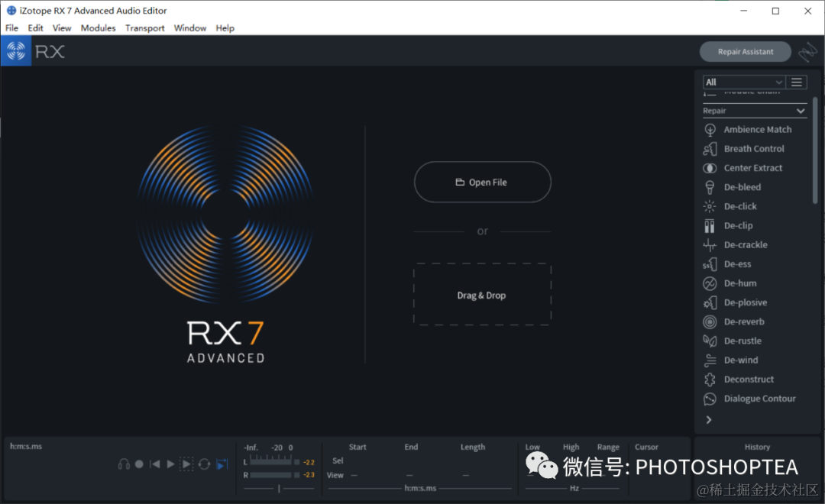Collapse the Repair category section
The height and width of the screenshot is (504, 825).
(801, 111)
